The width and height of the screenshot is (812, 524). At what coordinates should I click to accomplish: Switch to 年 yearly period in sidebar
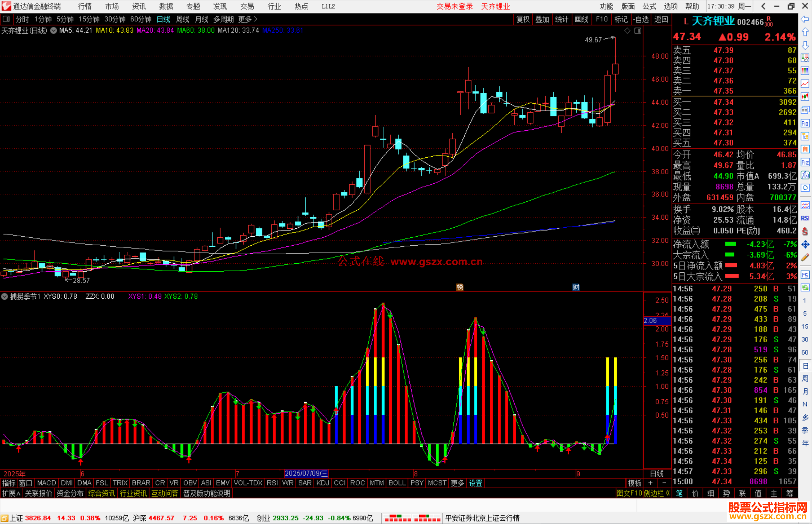pos(805,443)
